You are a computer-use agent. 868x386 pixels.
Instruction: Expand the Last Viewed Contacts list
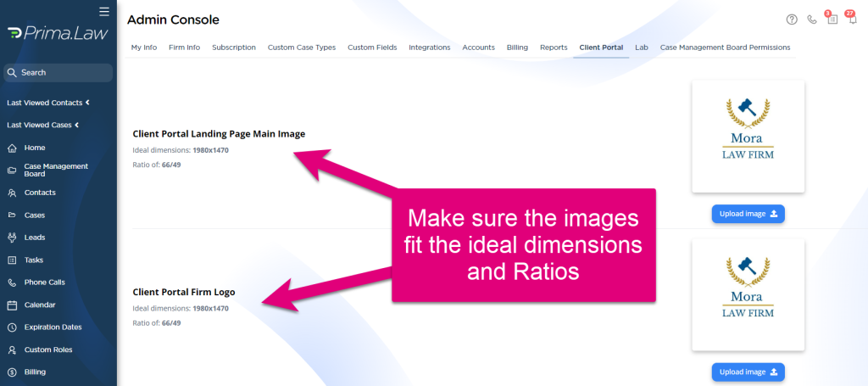click(48, 103)
